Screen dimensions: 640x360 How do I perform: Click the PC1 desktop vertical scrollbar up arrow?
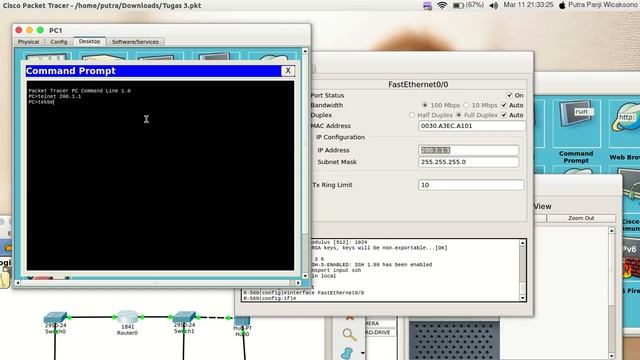(x=304, y=51)
